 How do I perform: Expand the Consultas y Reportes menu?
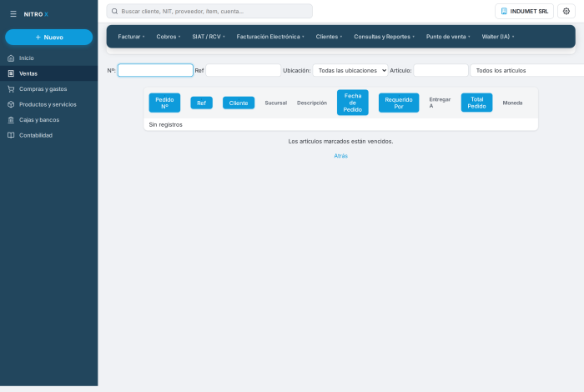(x=384, y=37)
